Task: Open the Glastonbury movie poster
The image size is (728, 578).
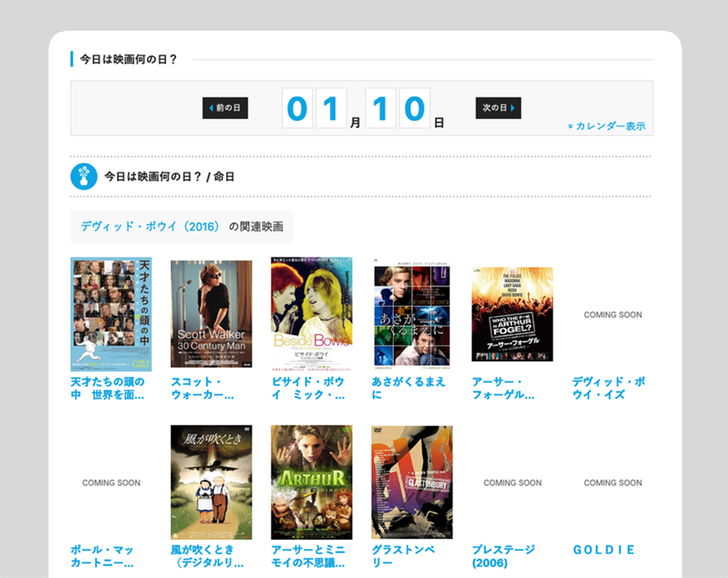Action: 412,482
